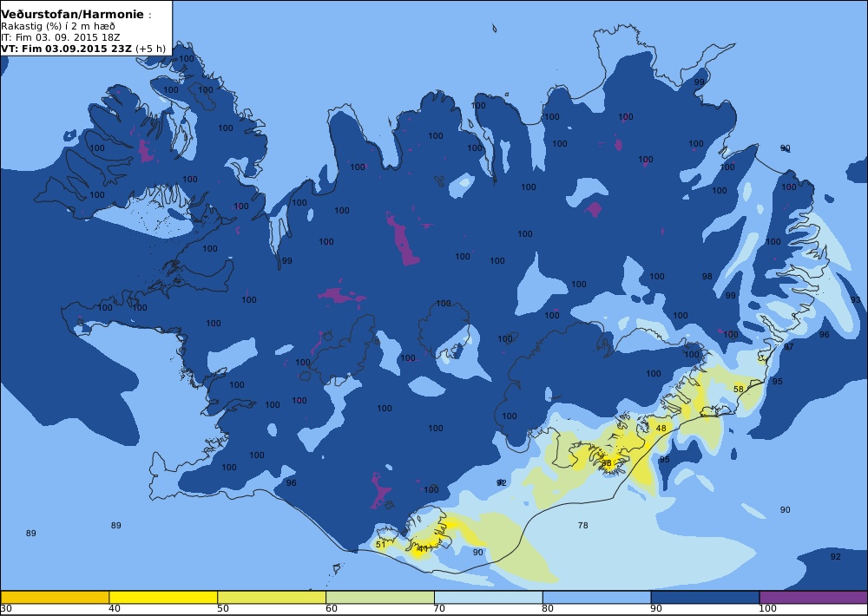Click the bright yellow 40–50 legend band
Viewport: 868px width, 616px height.
coord(163,597)
